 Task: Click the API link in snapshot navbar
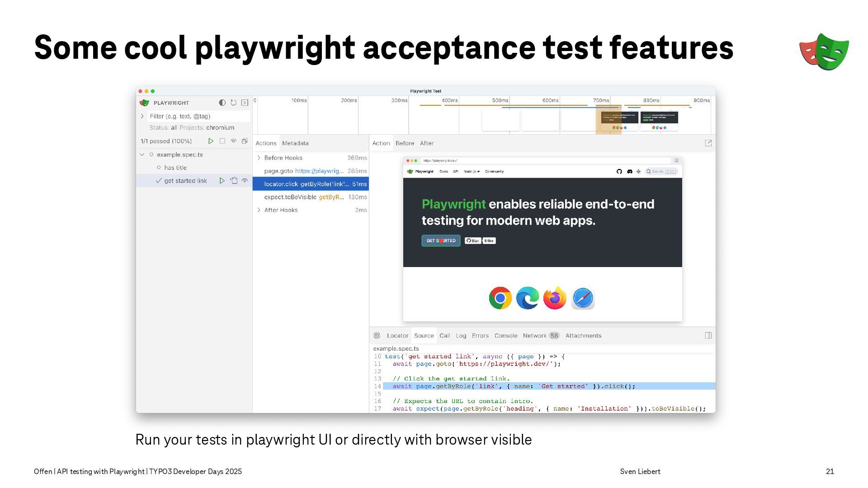(x=456, y=172)
